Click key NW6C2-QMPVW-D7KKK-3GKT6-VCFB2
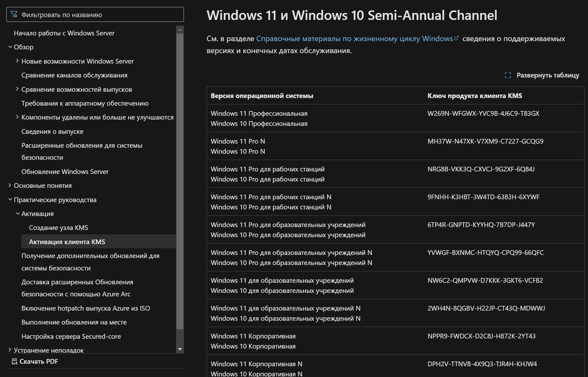Screen dimensions: 588x377 pos(485,280)
